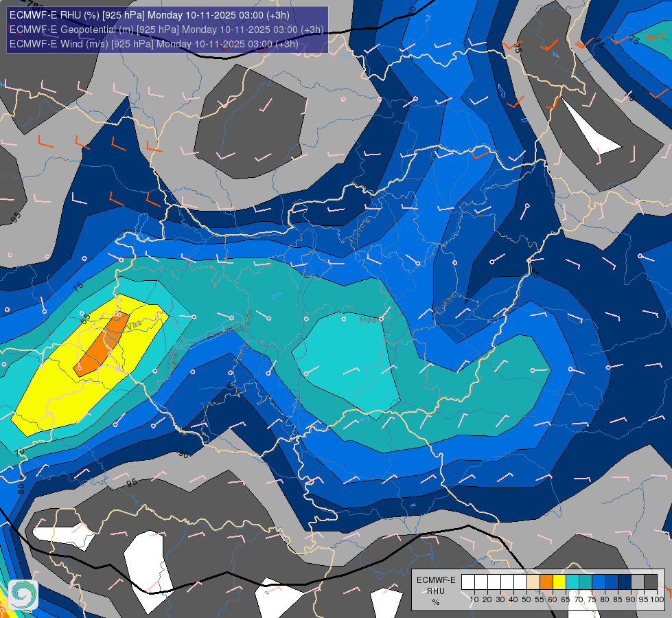Select the ECMWF-E Wind (m/s) title line

[x=154, y=44]
